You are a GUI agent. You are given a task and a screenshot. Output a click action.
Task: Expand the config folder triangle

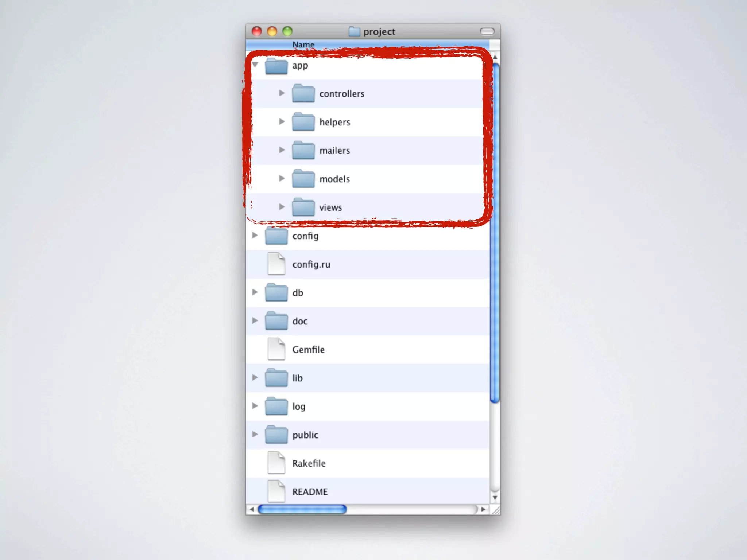255,235
